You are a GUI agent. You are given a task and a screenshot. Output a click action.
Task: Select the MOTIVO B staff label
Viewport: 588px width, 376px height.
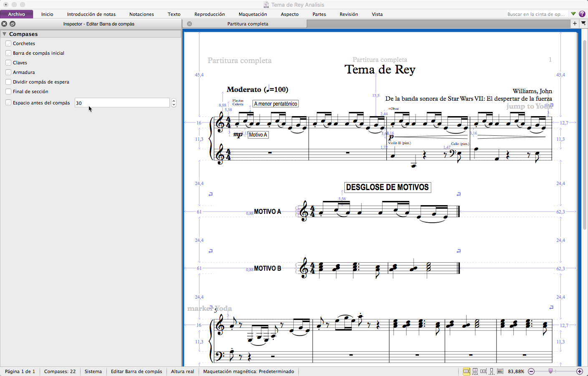(x=268, y=268)
